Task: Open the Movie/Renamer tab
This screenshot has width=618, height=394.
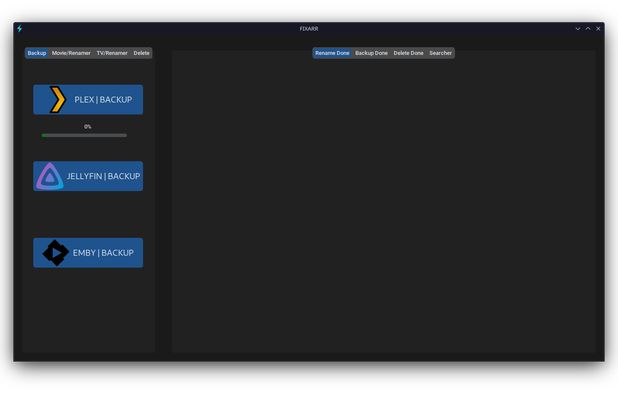Action: [71, 53]
